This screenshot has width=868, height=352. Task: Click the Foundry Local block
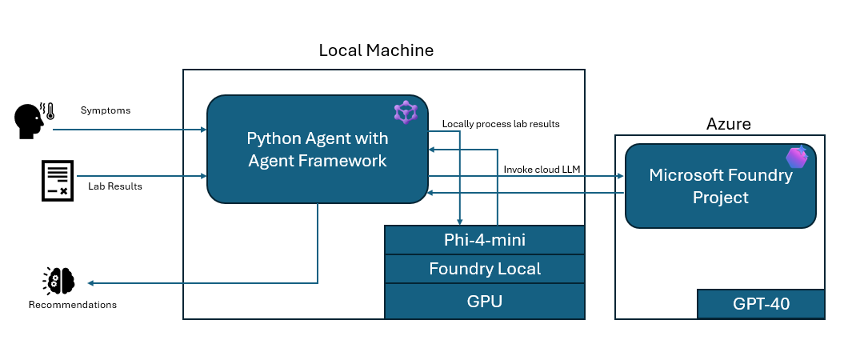point(485,269)
